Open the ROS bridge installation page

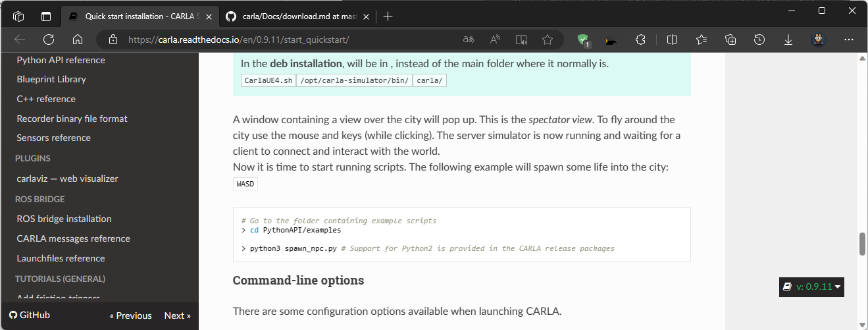click(64, 219)
